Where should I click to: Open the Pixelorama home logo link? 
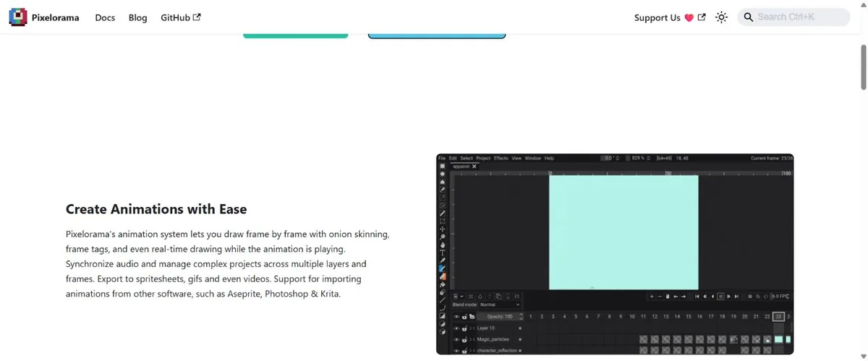point(45,17)
